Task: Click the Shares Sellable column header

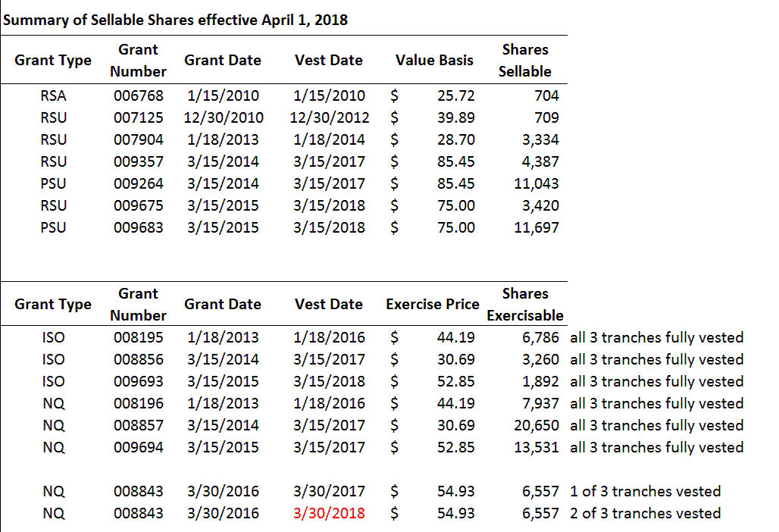Action: point(524,61)
